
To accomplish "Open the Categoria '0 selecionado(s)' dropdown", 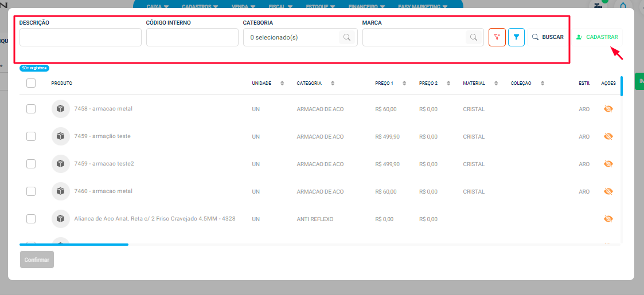I will tap(292, 37).
